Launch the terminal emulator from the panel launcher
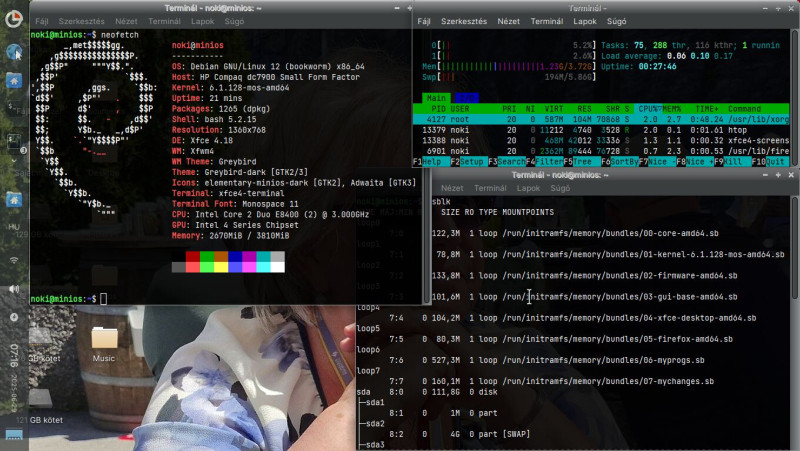The image size is (800, 451). 14,108
